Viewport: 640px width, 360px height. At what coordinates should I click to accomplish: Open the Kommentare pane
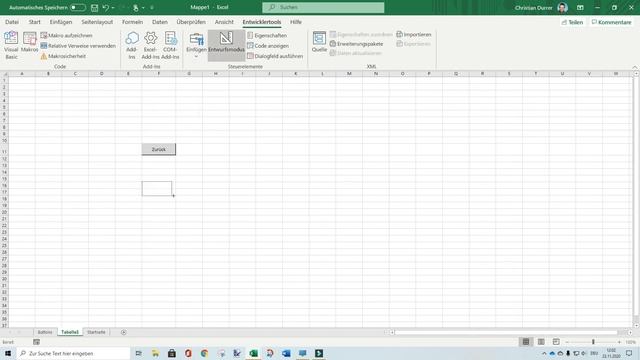611,22
